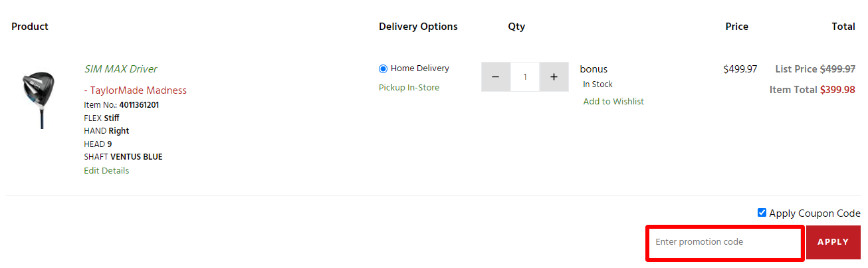Uncheck the Apply Coupon Code checkbox
The height and width of the screenshot is (268, 868).
[x=762, y=213]
